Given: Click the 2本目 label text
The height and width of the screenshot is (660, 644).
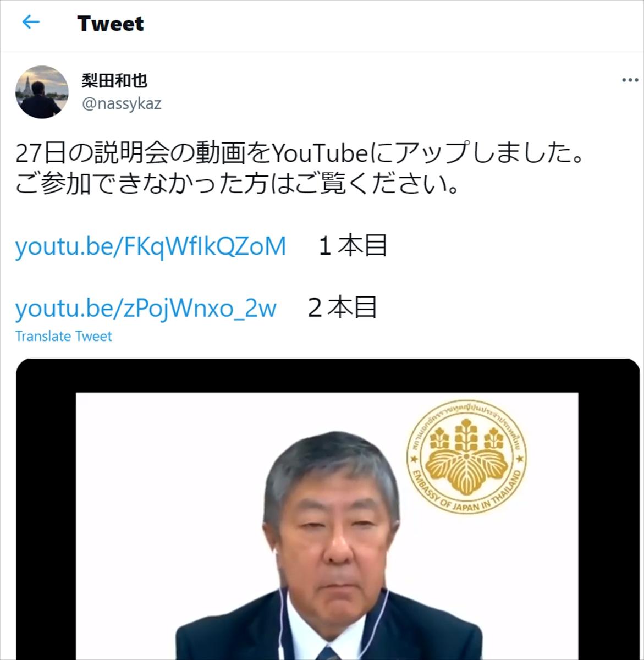Looking at the screenshot, I should [x=342, y=307].
